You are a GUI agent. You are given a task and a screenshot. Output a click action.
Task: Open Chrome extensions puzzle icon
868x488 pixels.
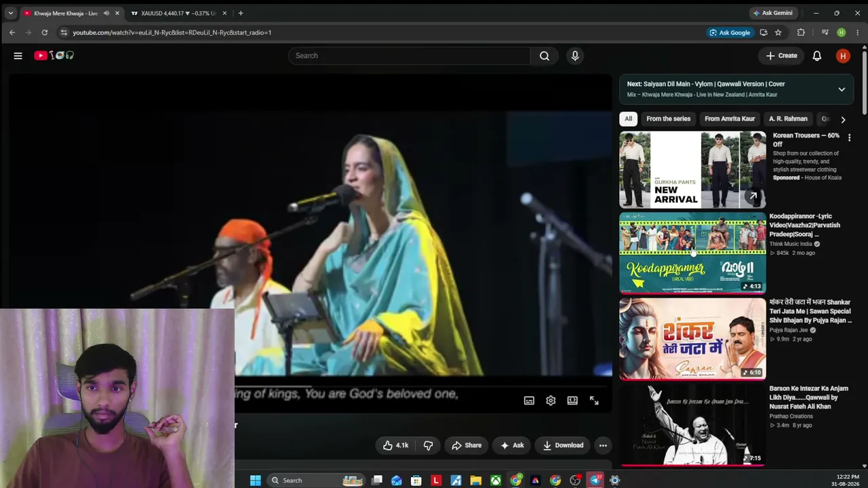801,33
